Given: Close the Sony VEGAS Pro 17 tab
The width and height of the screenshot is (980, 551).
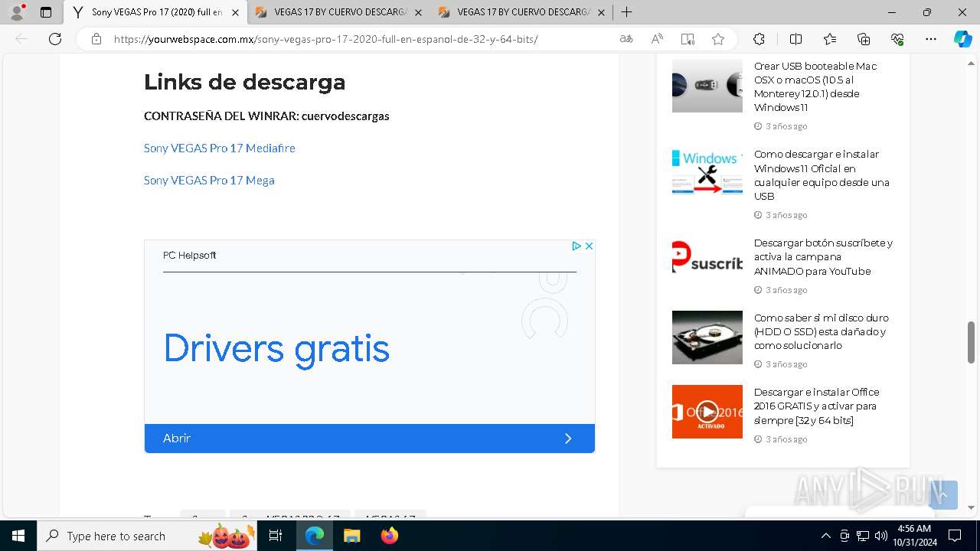Looking at the screenshot, I should 235,12.
